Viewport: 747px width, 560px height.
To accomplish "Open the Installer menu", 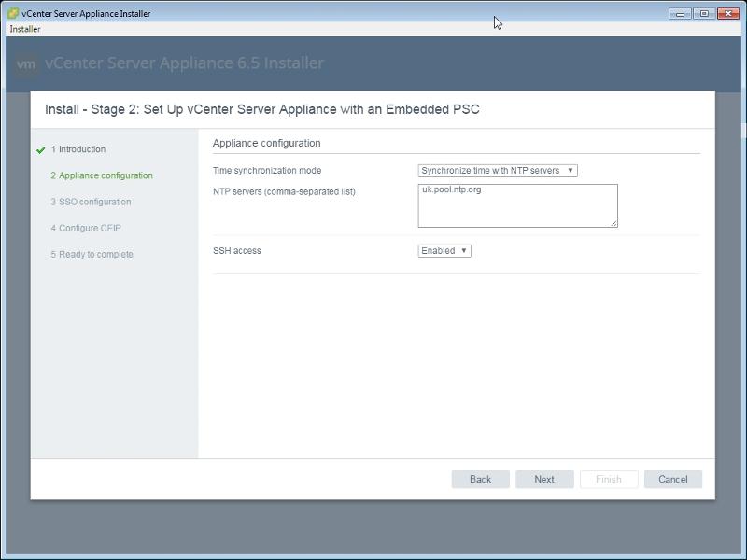I will pos(25,29).
